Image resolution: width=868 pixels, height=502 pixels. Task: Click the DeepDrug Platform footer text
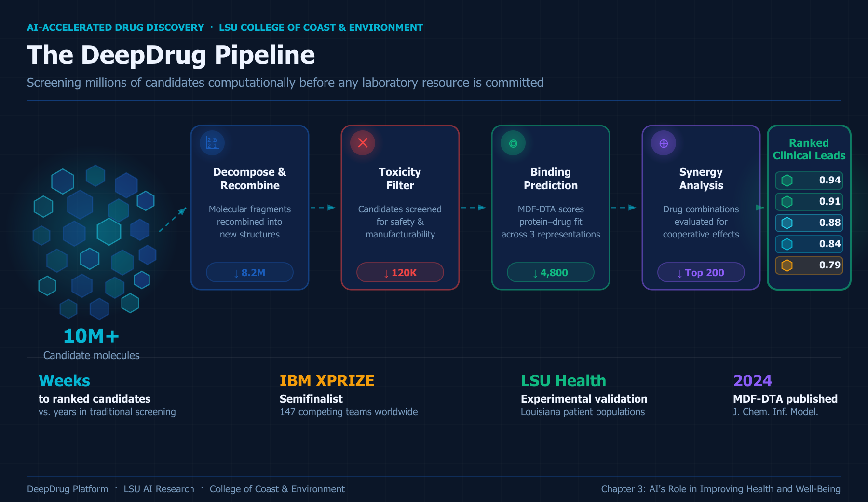pyautogui.click(x=68, y=489)
